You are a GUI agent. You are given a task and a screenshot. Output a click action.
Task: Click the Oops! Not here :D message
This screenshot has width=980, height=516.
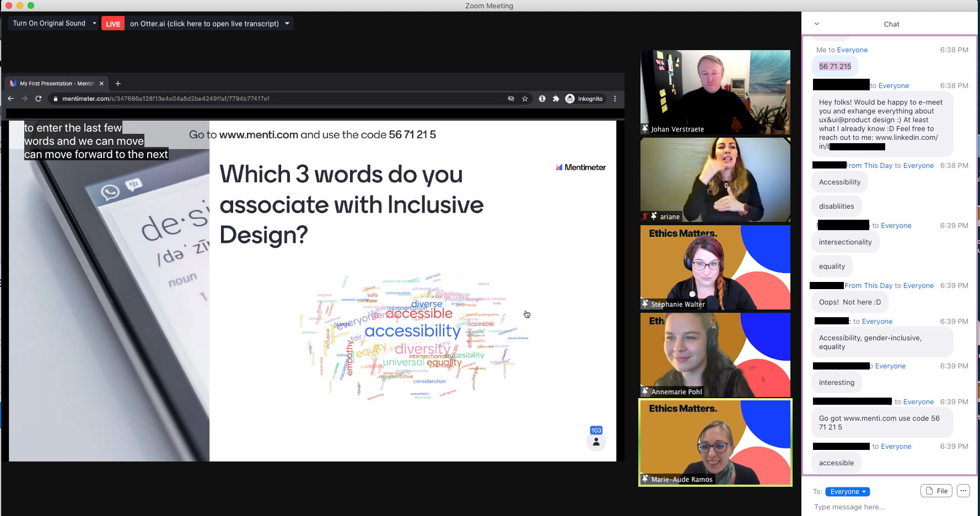[x=850, y=302]
